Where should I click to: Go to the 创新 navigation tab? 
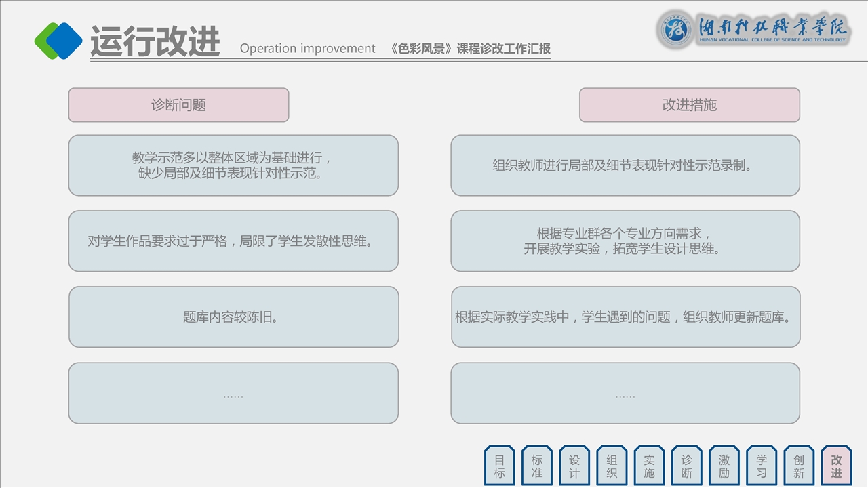(799, 466)
